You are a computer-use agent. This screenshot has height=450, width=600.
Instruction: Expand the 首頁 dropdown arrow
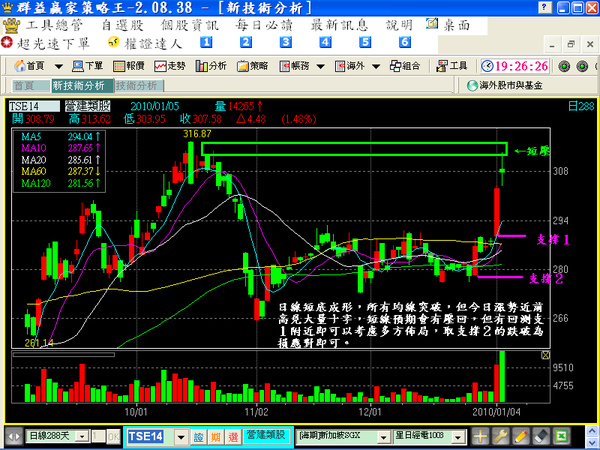[x=59, y=67]
